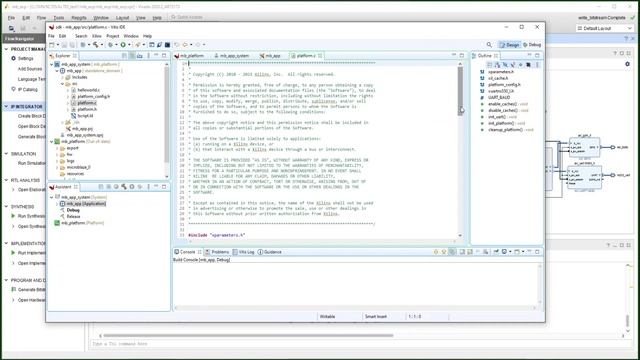Open the Xilinx menu in Vitis
This screenshot has height=360, width=640.
97,36
